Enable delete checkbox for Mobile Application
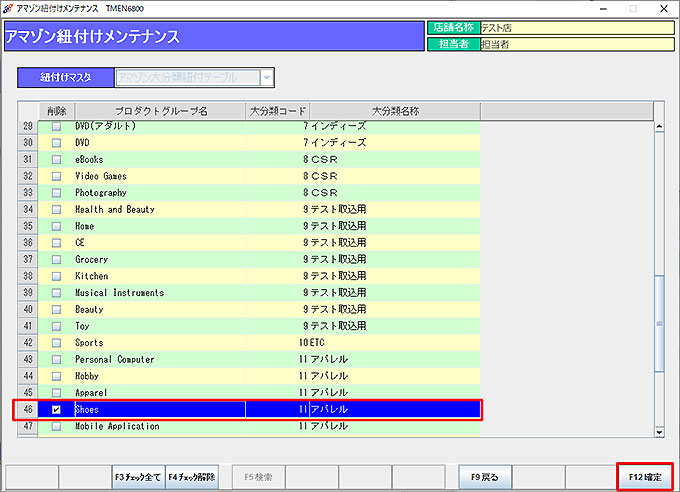The height and width of the screenshot is (492, 680). click(56, 427)
